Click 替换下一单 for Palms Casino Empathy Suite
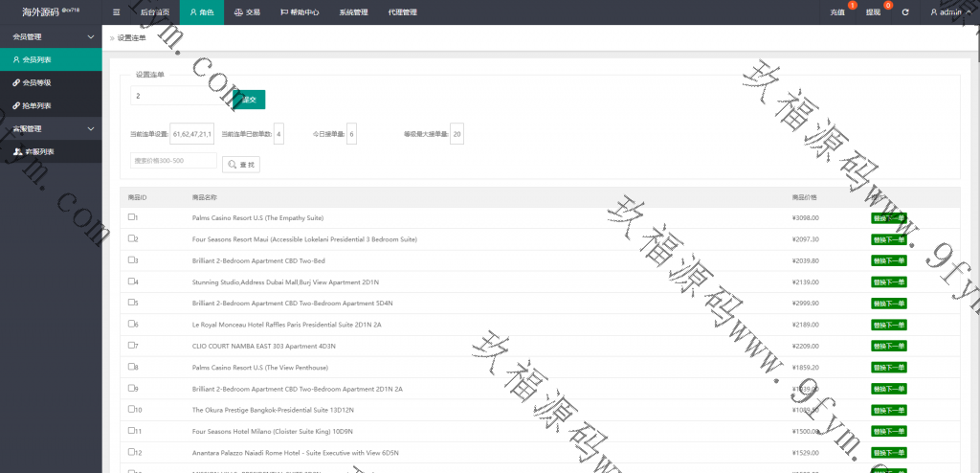This screenshot has width=980, height=473. point(888,218)
